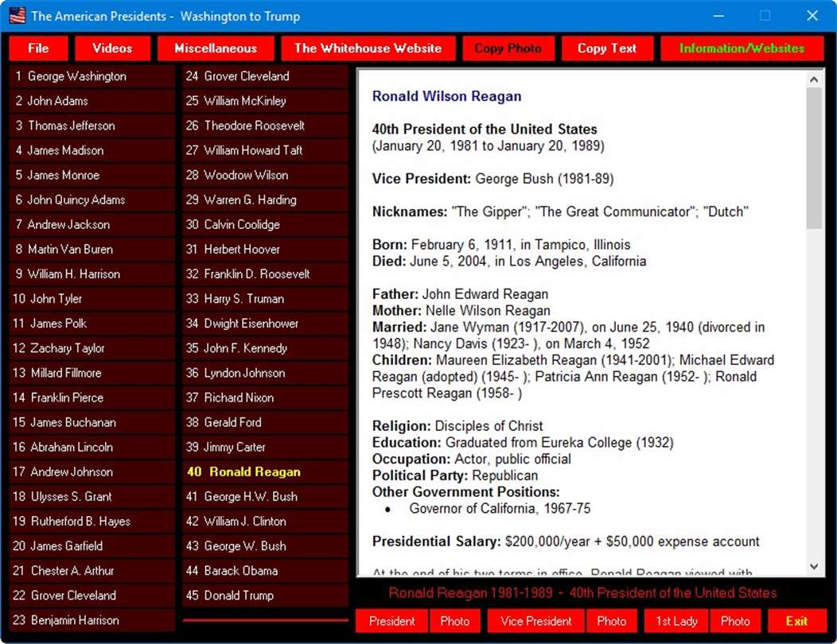Select 42 William J. Clinton

click(265, 522)
